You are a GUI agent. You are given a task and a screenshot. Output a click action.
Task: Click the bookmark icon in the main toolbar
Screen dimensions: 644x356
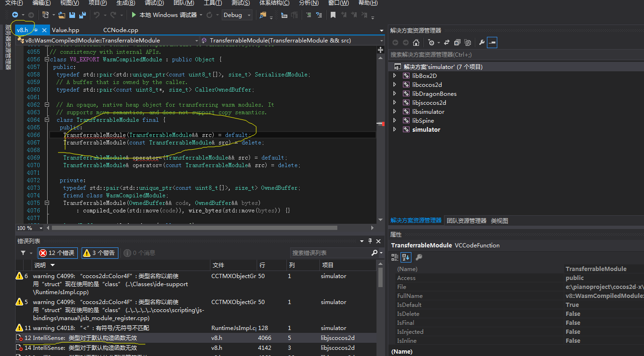click(x=333, y=15)
